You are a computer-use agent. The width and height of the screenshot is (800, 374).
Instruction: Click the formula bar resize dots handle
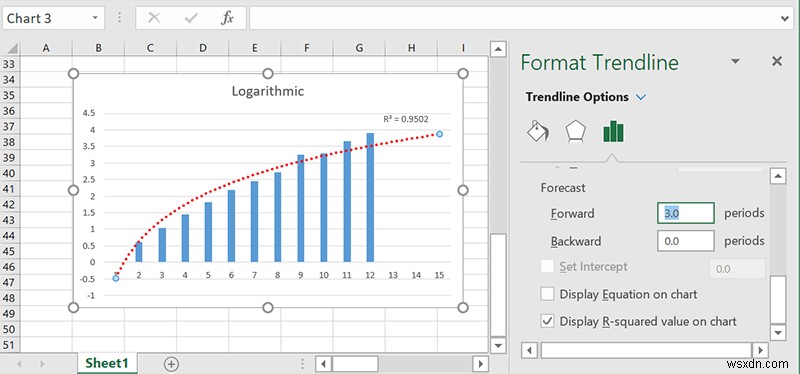(x=119, y=18)
